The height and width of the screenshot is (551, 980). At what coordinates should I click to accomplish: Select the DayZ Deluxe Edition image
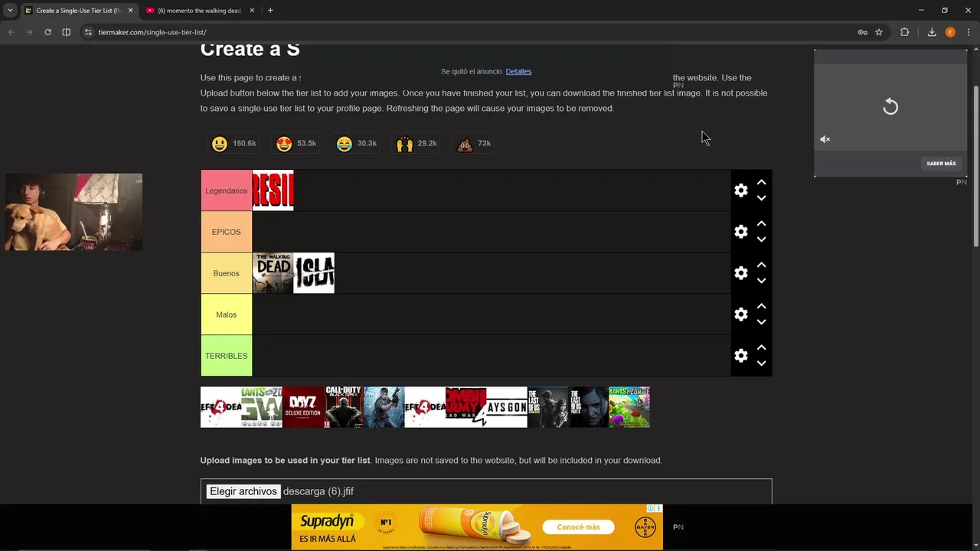(302, 407)
